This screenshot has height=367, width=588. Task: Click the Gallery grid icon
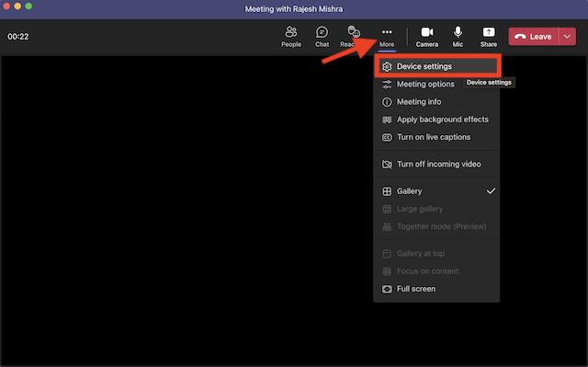tap(387, 191)
